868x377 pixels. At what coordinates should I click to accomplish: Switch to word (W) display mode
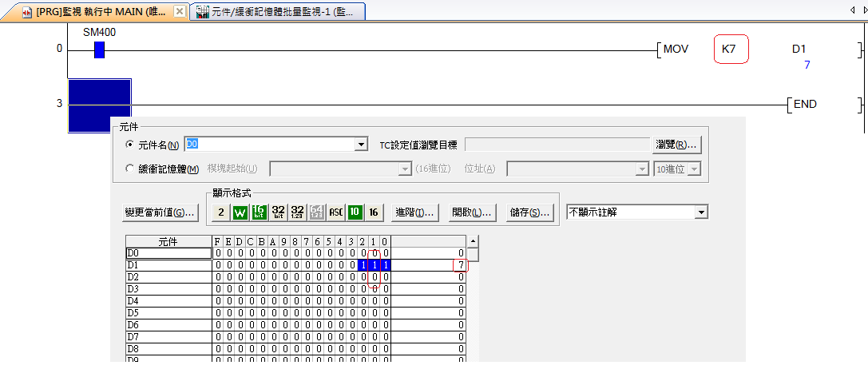240,212
